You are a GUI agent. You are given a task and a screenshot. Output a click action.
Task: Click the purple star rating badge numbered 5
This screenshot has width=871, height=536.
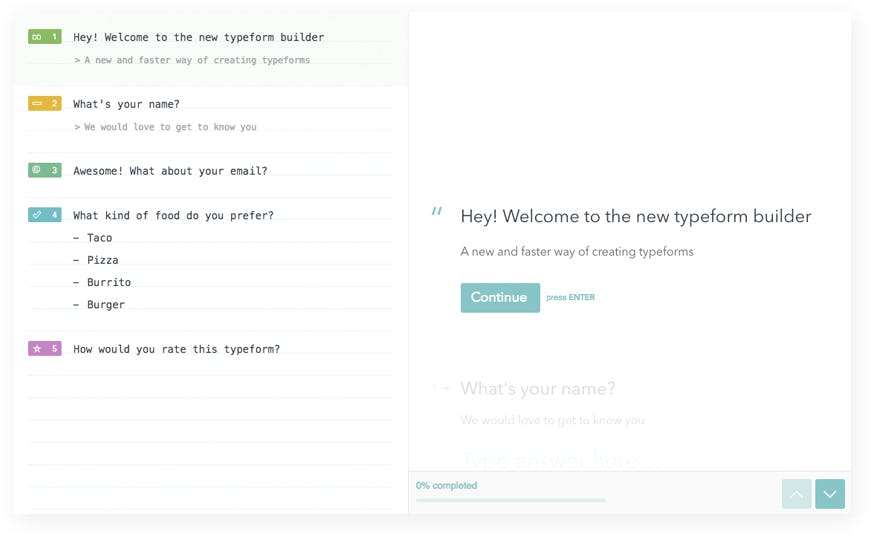click(45, 349)
